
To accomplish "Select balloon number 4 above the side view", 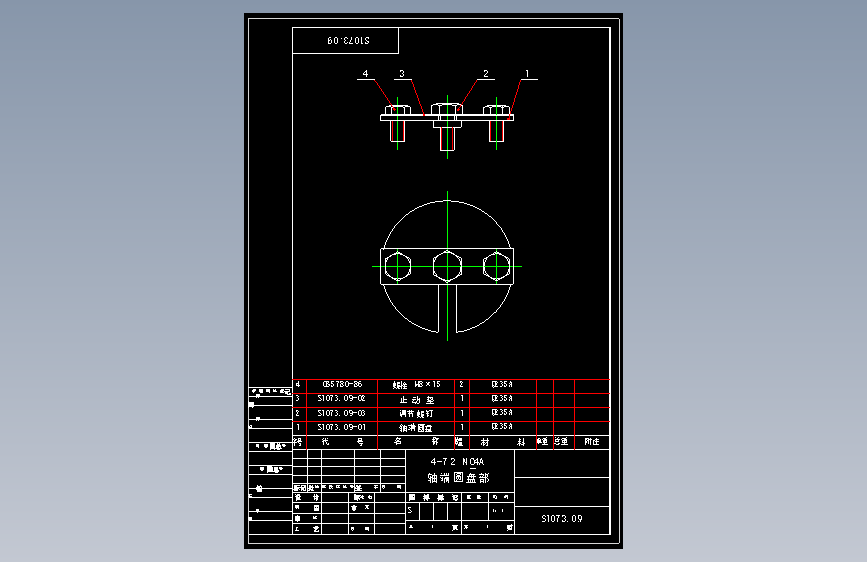I will [x=365, y=74].
